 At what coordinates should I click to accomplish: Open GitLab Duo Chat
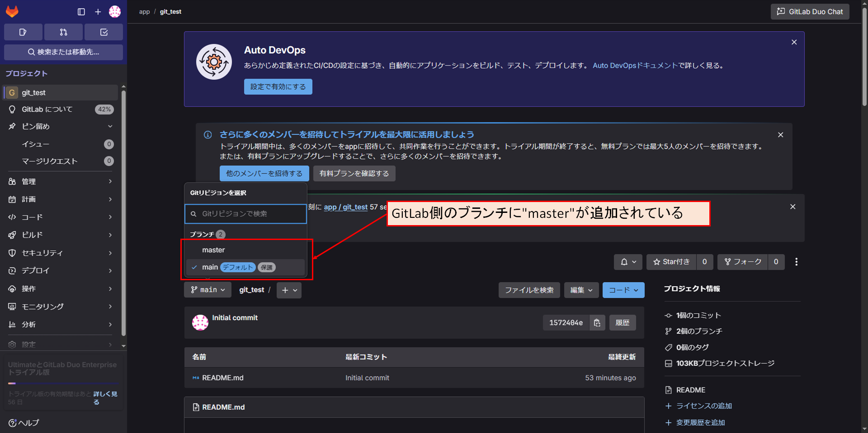tap(810, 12)
